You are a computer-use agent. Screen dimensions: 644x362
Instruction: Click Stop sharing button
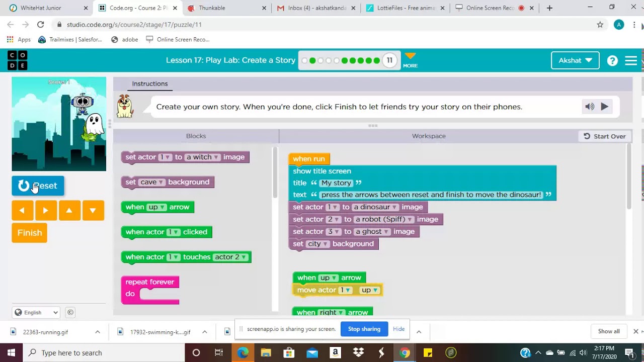[364, 329]
